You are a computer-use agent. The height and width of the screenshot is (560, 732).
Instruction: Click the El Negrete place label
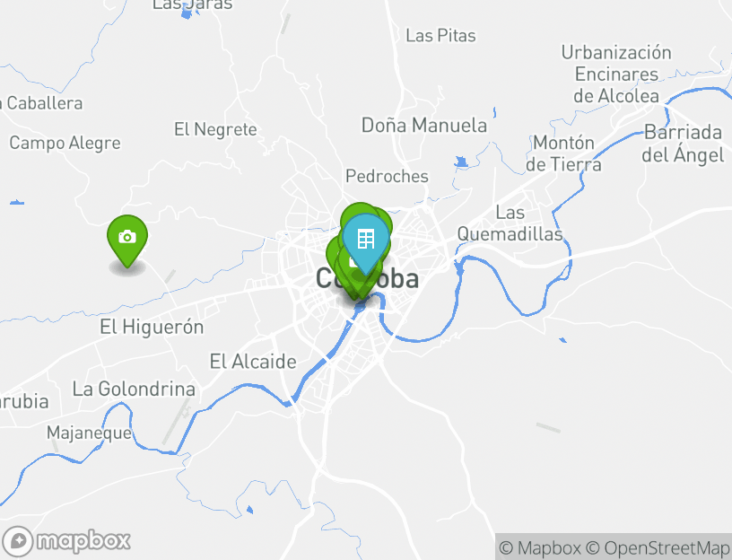coord(215,129)
